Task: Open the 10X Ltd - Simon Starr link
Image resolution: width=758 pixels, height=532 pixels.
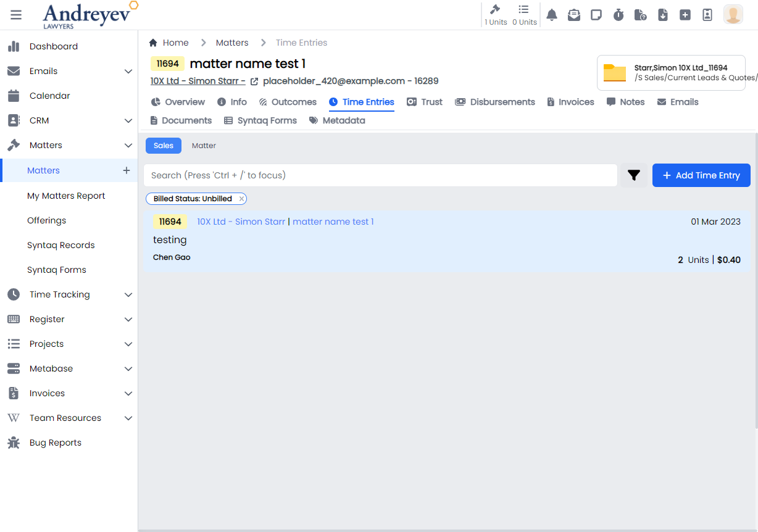Action: [x=198, y=81]
